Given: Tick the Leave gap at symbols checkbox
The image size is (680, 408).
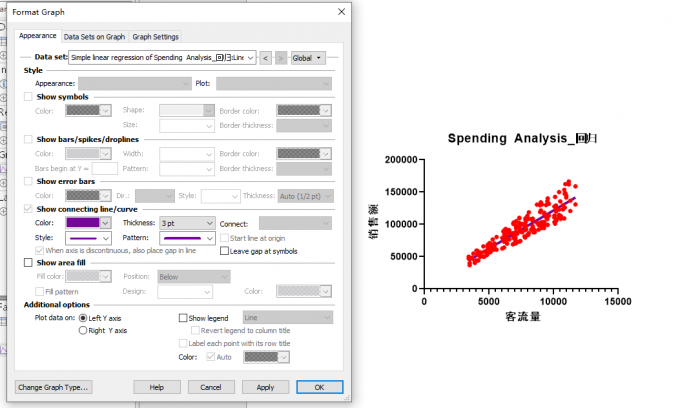Looking at the screenshot, I should click(x=224, y=251).
